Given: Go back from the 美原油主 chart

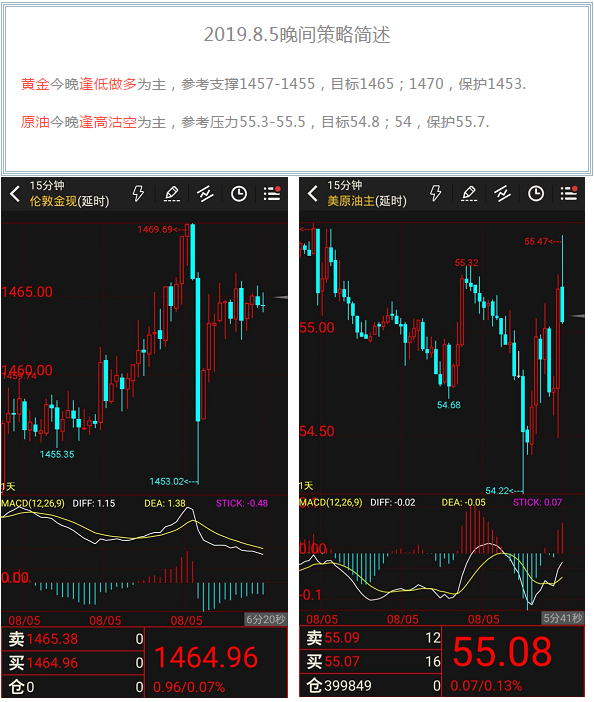Looking at the screenshot, I should (x=313, y=193).
